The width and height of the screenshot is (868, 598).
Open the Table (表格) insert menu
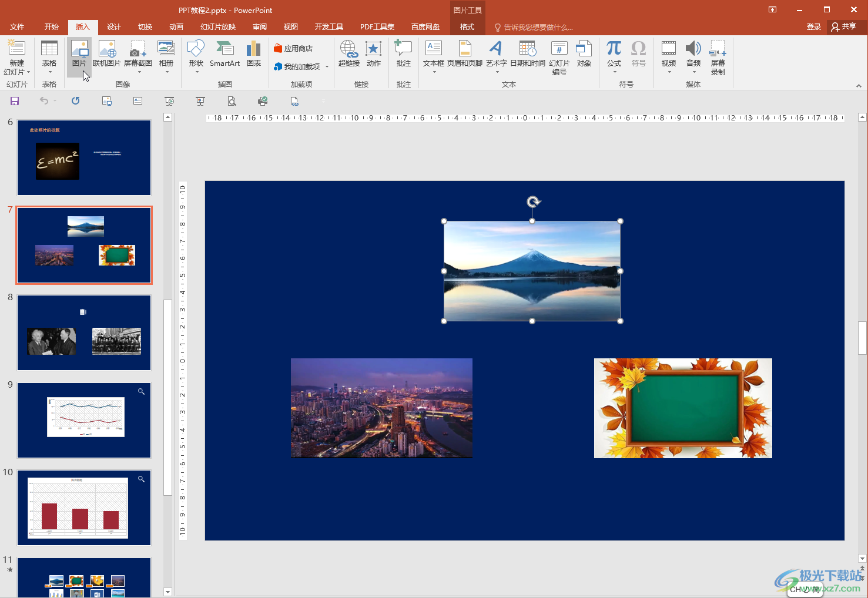pyautogui.click(x=49, y=57)
